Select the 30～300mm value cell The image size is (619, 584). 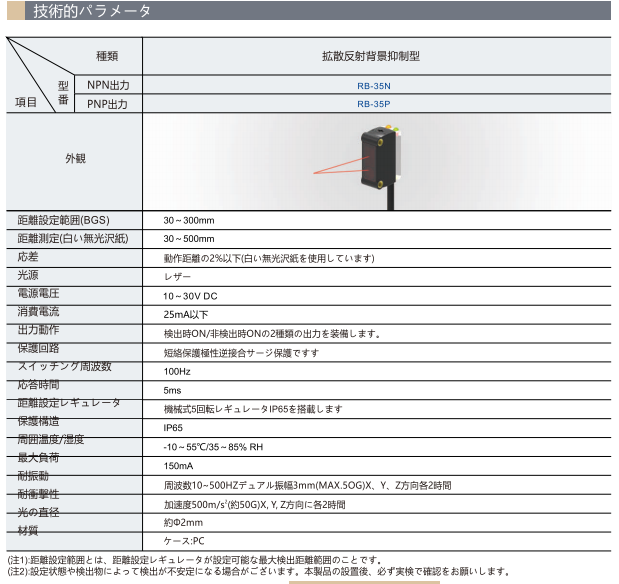click(x=189, y=220)
